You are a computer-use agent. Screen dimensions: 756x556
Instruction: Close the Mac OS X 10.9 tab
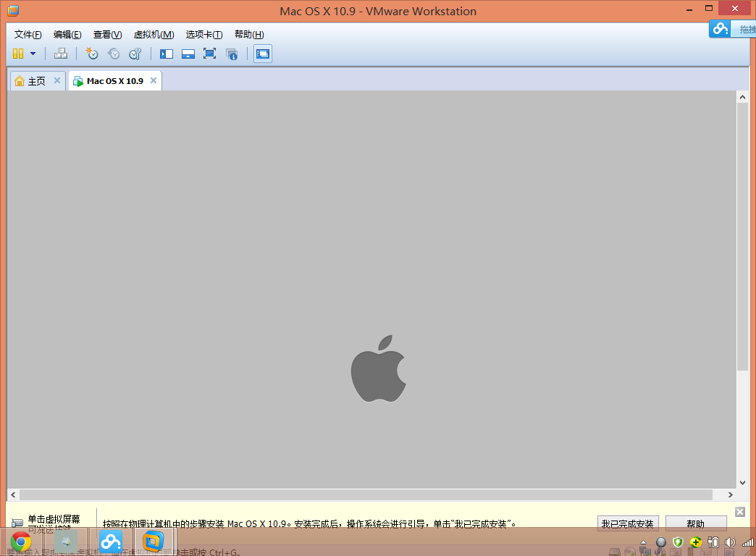click(x=154, y=80)
